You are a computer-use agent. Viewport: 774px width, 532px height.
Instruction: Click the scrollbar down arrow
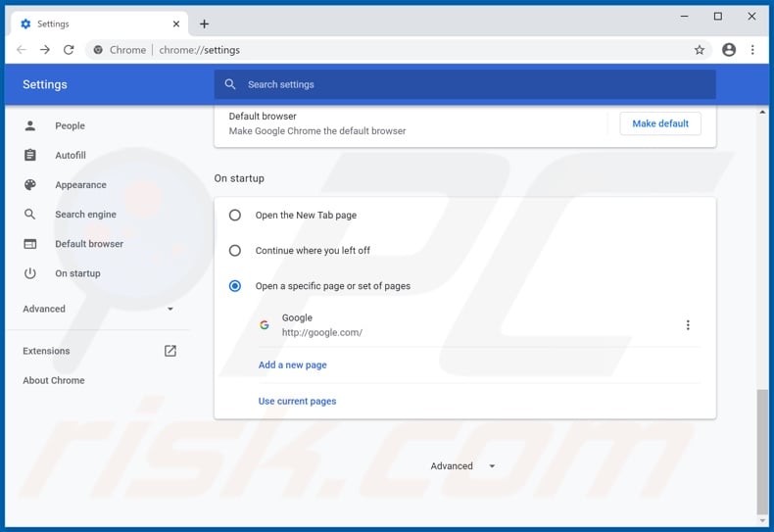[x=762, y=520]
